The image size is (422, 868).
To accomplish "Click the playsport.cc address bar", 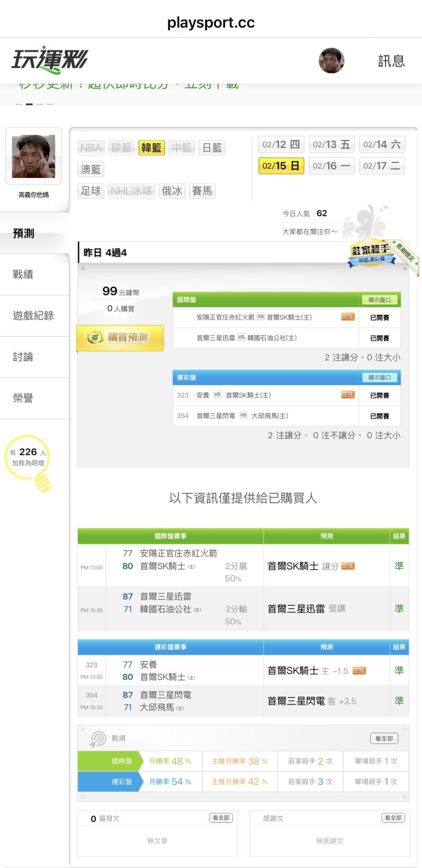I will (211, 23).
